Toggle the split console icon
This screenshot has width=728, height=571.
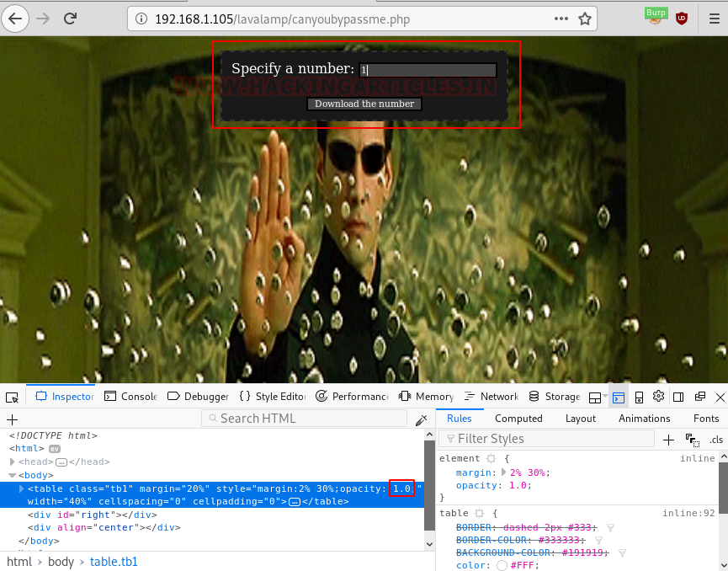click(619, 398)
